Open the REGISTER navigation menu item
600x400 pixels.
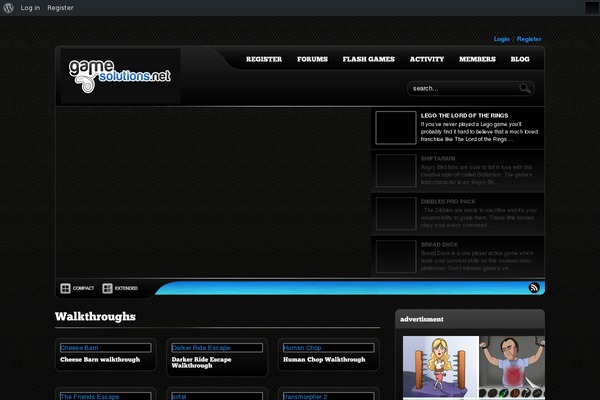click(264, 59)
